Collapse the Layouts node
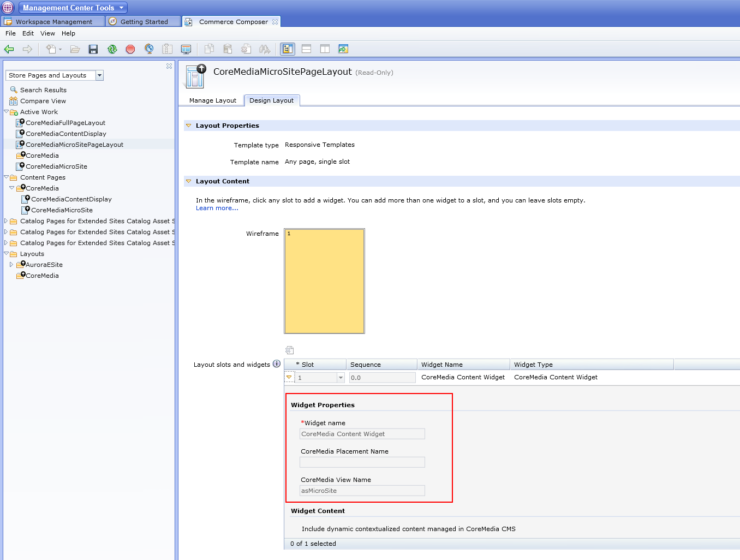 pos(7,253)
